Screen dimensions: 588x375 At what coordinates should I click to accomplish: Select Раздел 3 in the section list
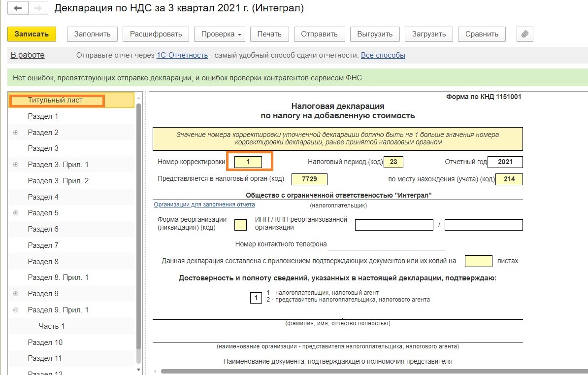[71, 148]
